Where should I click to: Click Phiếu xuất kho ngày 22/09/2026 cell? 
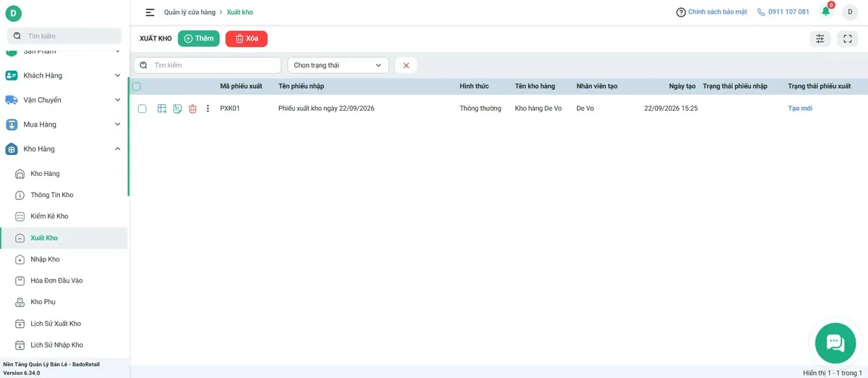click(x=326, y=109)
